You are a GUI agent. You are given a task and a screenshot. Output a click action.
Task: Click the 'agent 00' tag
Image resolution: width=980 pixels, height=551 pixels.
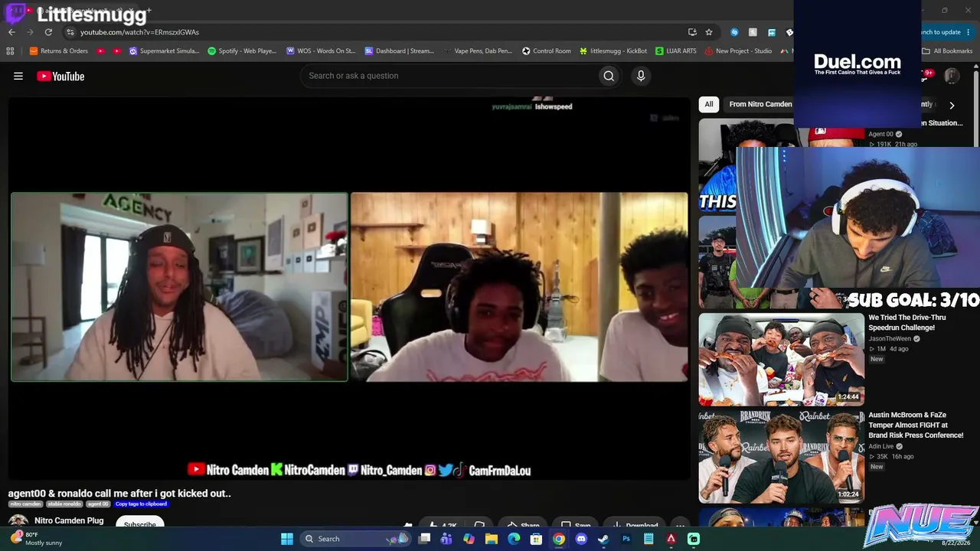(98, 504)
